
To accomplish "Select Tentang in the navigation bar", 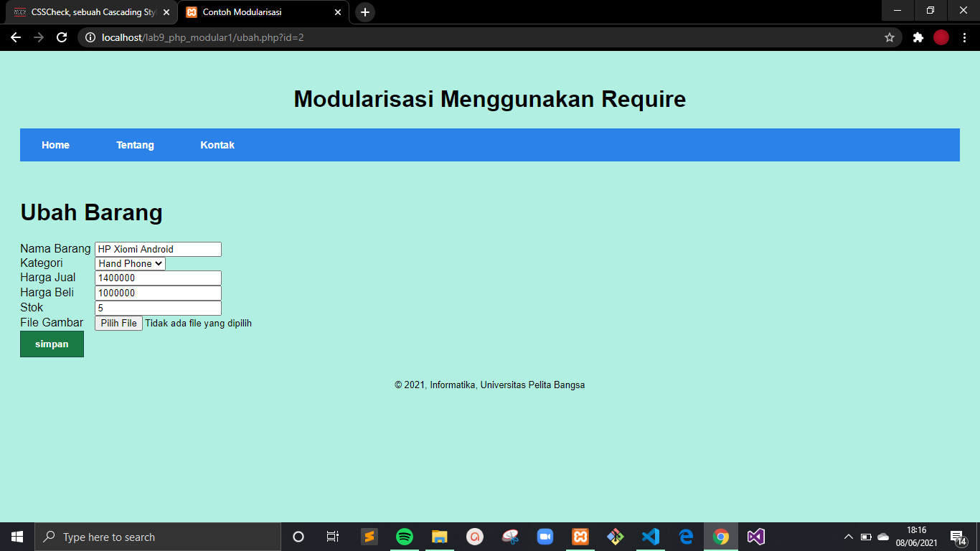I will [x=135, y=145].
